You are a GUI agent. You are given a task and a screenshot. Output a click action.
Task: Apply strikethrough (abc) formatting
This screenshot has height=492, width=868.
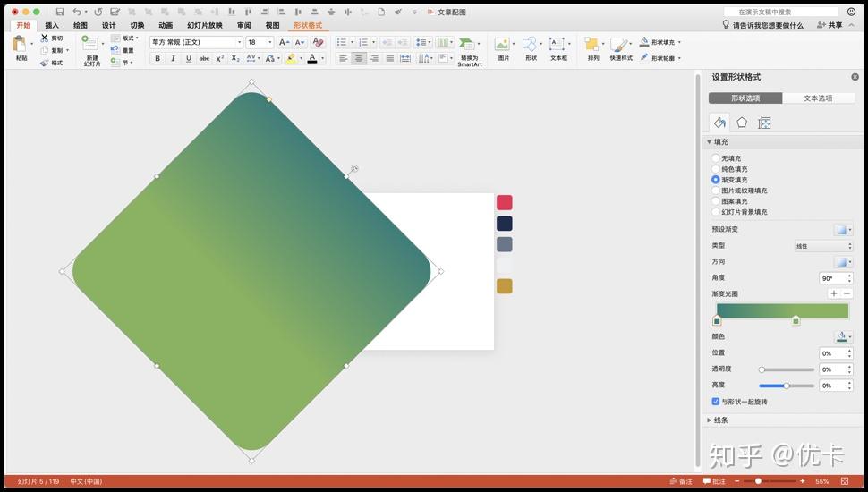[204, 58]
